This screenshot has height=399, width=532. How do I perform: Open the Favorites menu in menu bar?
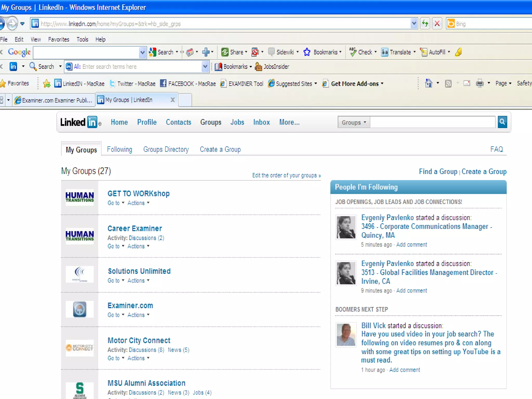58,39
